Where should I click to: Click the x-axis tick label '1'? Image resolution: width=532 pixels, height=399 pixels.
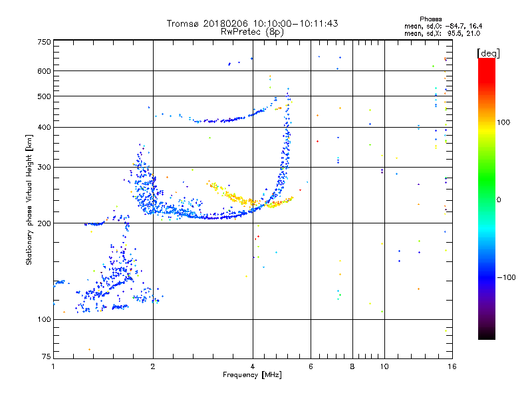click(x=53, y=366)
